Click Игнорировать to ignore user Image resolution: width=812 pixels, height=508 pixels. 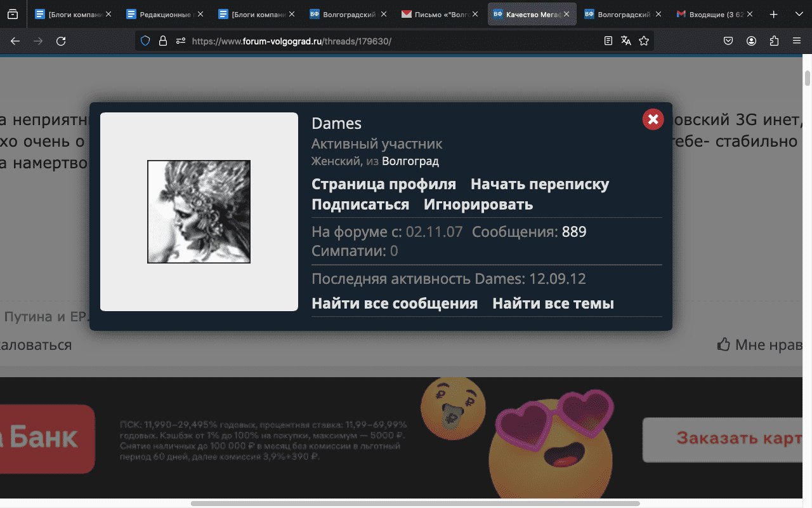(x=478, y=204)
